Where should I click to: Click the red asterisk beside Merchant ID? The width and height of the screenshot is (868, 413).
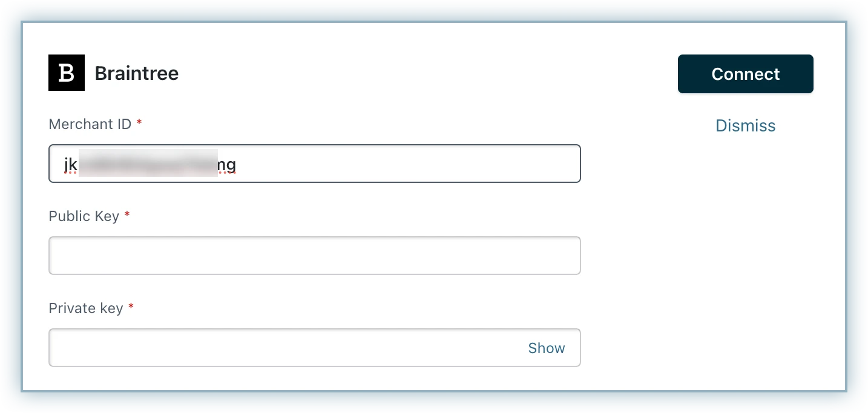[x=139, y=124]
